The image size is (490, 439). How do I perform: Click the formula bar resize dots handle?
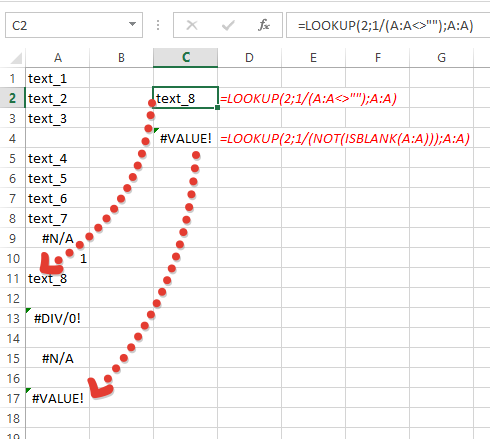(x=158, y=25)
